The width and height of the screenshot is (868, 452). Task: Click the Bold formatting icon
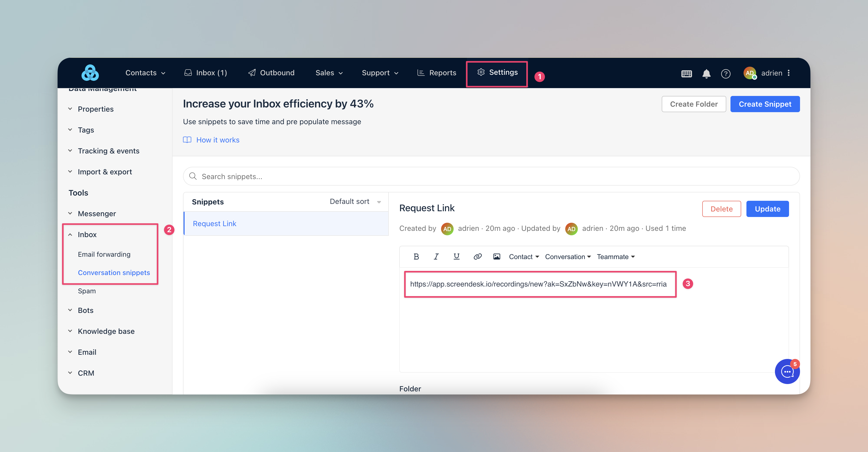tap(416, 257)
